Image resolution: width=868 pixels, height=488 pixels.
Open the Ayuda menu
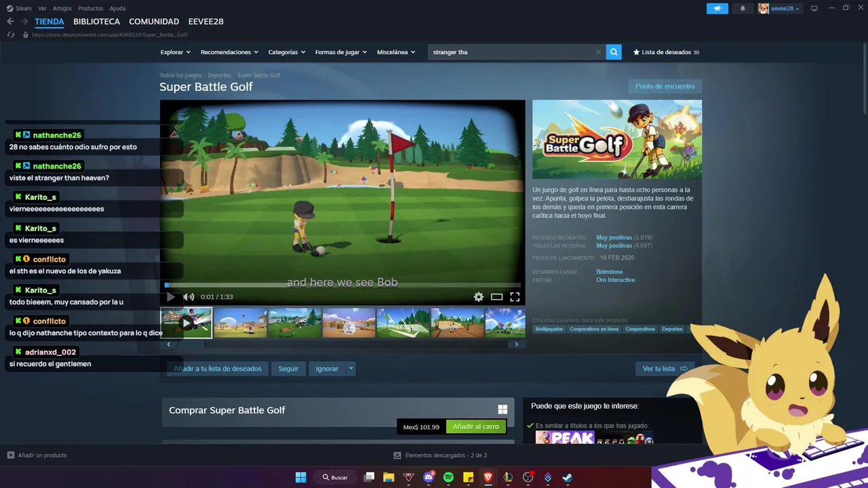[117, 8]
